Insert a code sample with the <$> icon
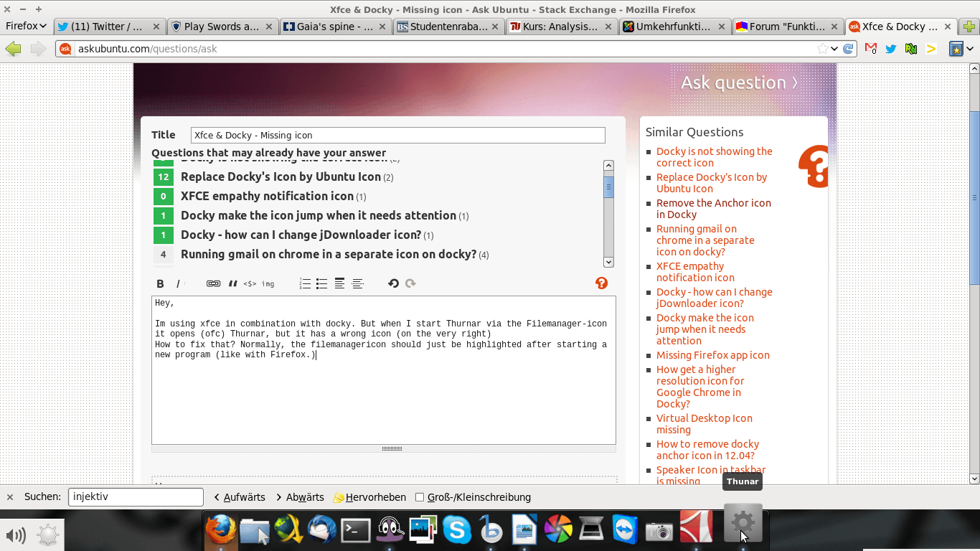The image size is (980, 551). (250, 283)
